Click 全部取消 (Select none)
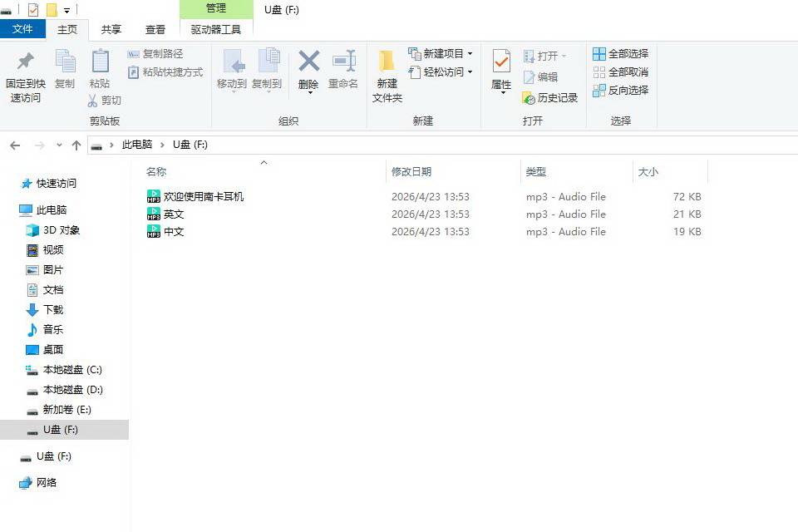The width and height of the screenshot is (798, 532). 620,71
